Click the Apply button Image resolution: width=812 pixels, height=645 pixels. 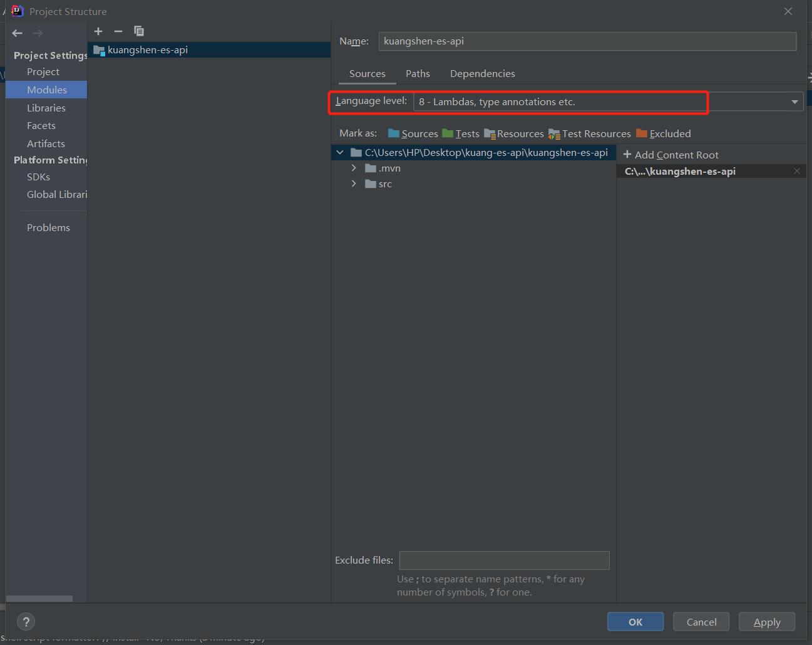point(767,622)
